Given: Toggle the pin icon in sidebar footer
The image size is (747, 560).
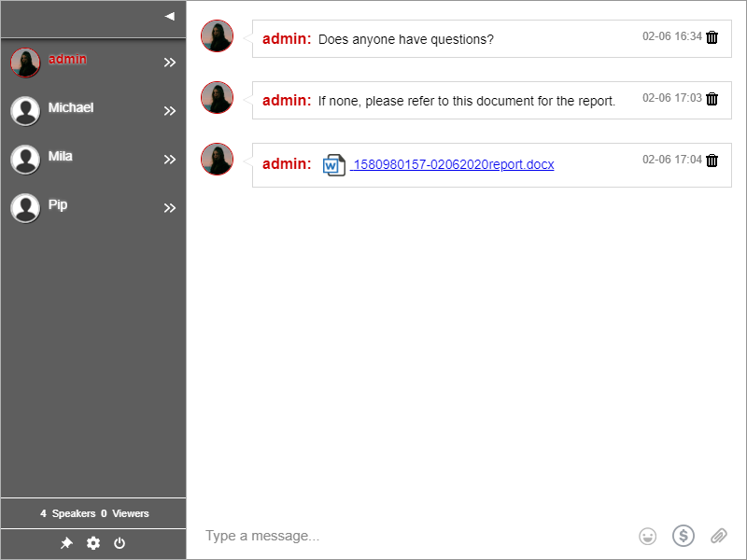Looking at the screenshot, I should coord(66,543).
